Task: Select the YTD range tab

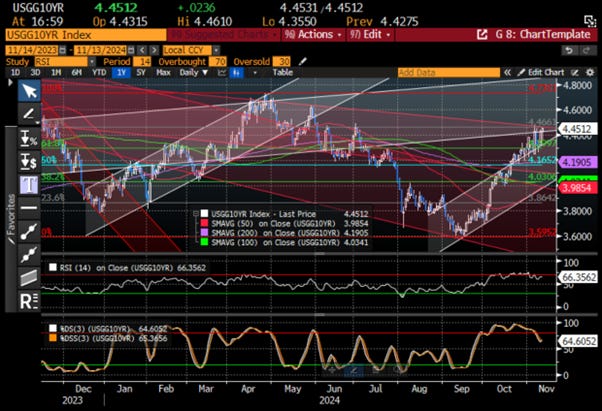Action: tap(99, 73)
